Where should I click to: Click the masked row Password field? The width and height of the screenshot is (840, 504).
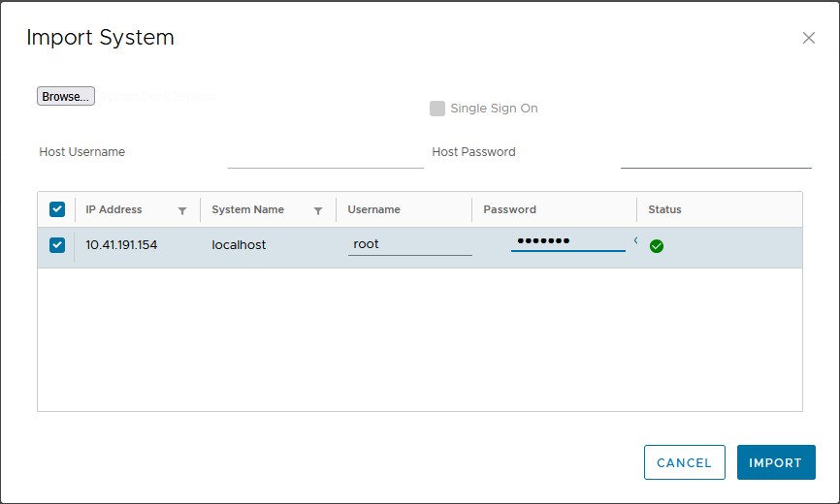point(567,241)
